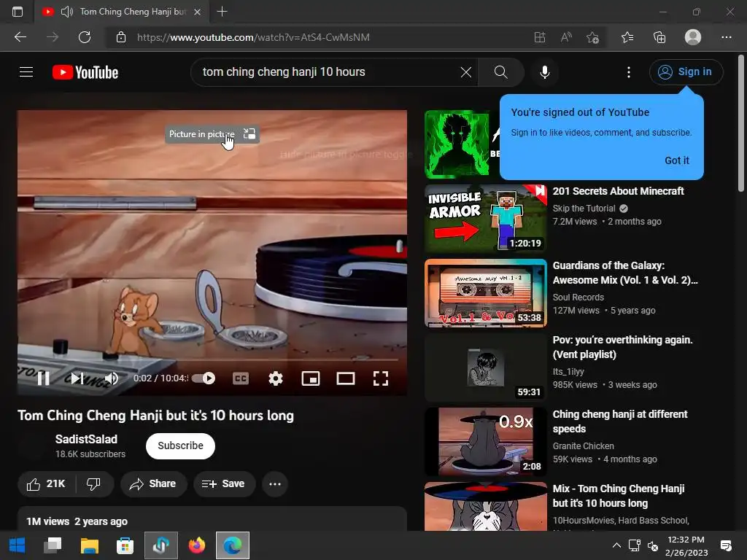Screen dimensions: 747x560
Task: Open the YouTube settings three-dot menu
Action: (x=628, y=72)
